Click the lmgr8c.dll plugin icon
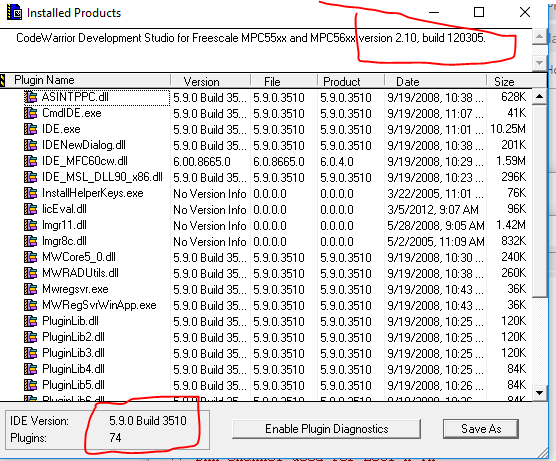This screenshot has width=556, height=461. coord(30,241)
